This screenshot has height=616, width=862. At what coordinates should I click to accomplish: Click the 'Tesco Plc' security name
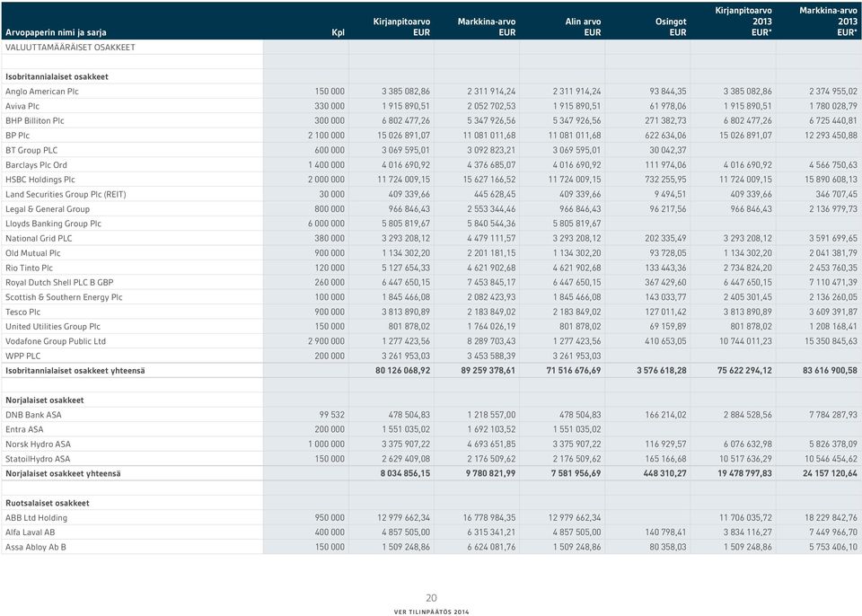tap(23, 312)
